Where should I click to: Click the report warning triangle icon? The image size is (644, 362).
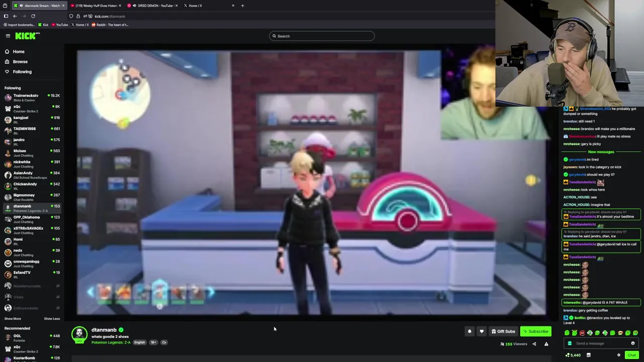coord(546,344)
